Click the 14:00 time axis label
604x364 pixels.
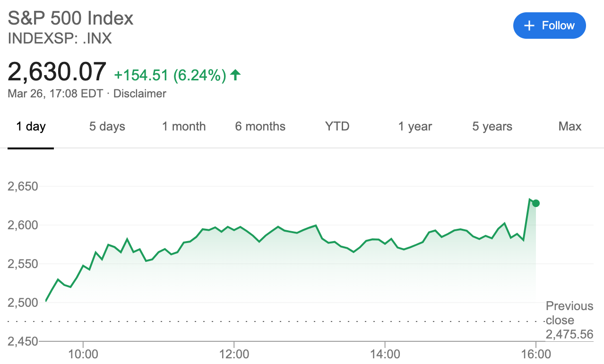[x=385, y=354]
